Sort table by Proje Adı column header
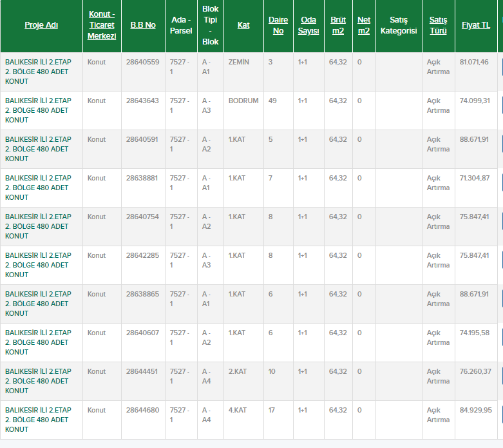Viewport: 503px width, 448px height. click(x=41, y=25)
